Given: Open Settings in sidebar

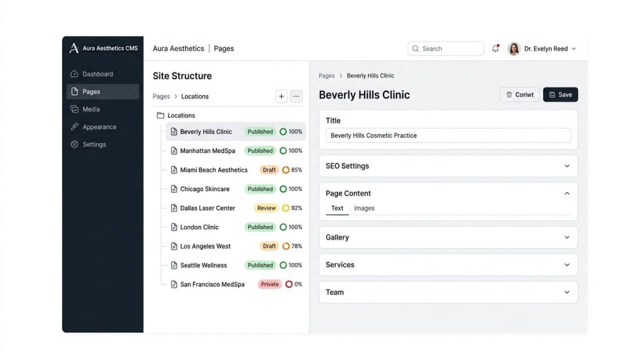Looking at the screenshot, I should point(103,144).
